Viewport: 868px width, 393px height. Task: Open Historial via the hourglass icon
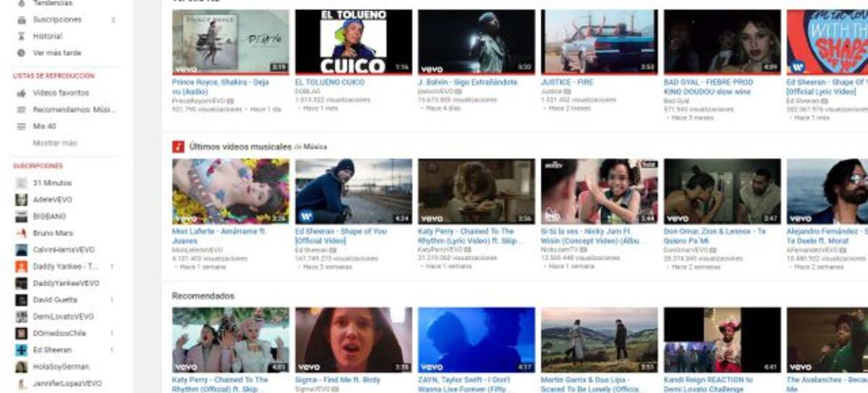click(21, 36)
